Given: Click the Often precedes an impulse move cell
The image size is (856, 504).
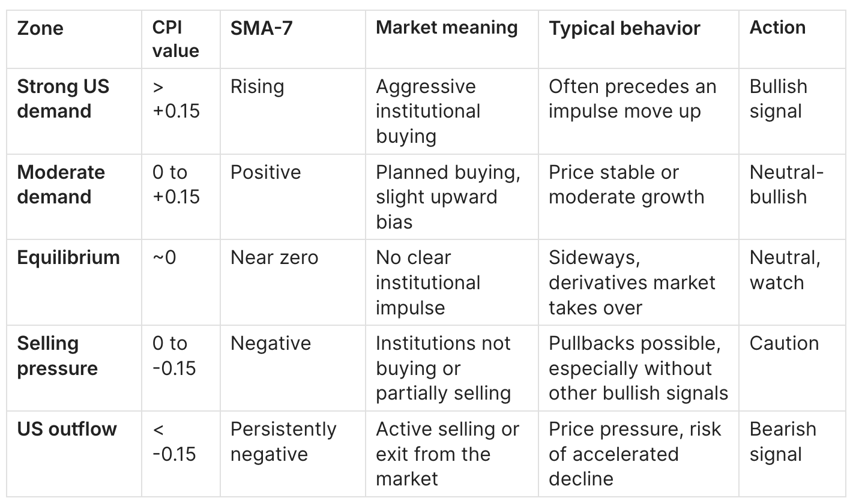Looking at the screenshot, I should tap(632, 98).
